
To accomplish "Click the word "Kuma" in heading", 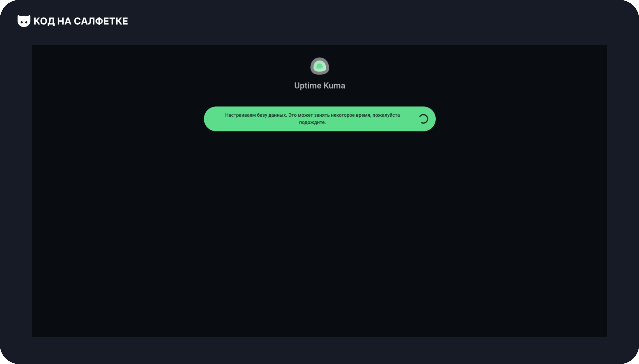I will tap(334, 86).
